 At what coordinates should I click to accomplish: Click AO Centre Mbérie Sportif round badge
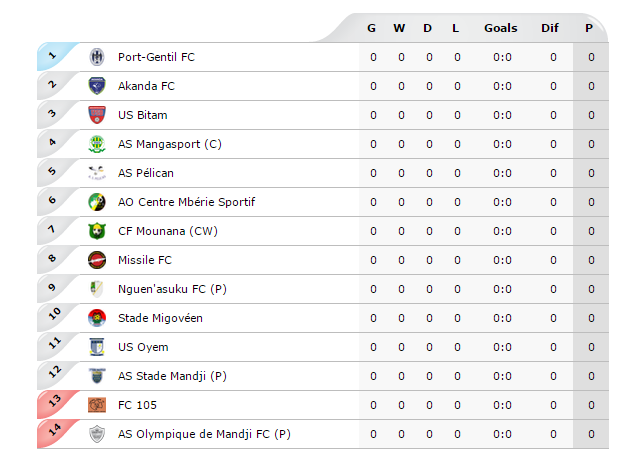97,202
